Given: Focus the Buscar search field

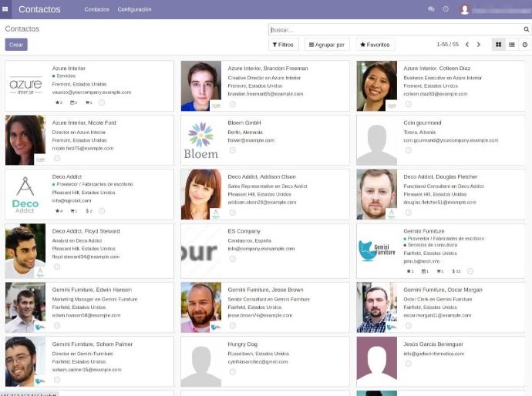Looking at the screenshot, I should (396, 29).
